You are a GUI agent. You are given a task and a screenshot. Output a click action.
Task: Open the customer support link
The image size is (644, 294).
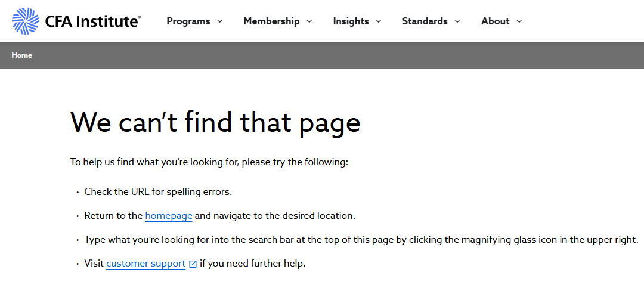[x=146, y=264]
